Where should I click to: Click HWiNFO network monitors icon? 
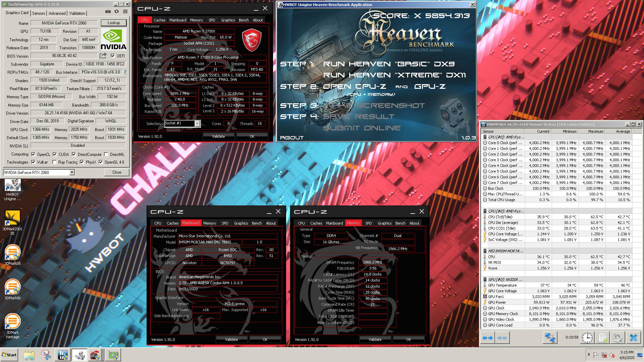[549, 338]
